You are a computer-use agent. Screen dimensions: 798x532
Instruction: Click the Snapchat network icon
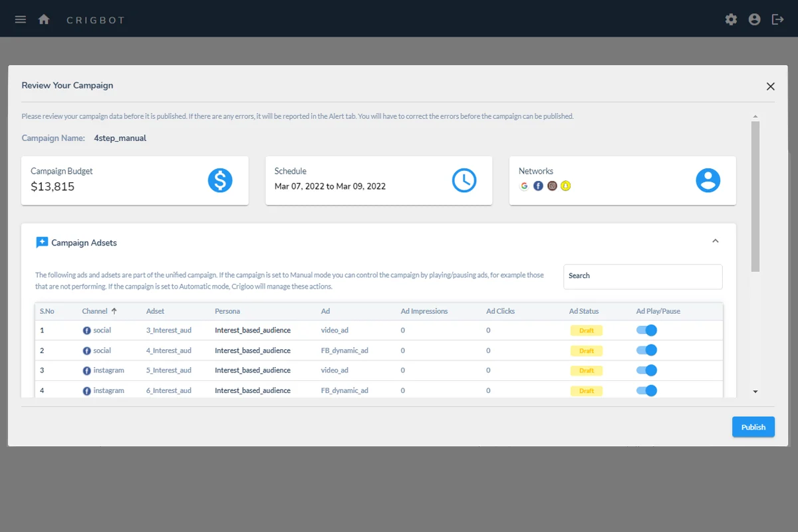click(x=565, y=186)
